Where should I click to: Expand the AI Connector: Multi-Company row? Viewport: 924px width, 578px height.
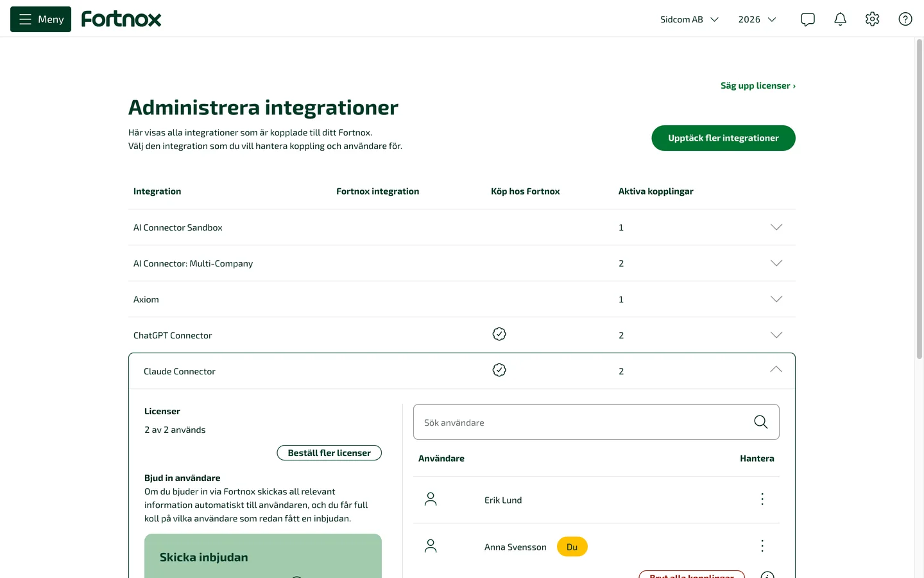(x=776, y=263)
